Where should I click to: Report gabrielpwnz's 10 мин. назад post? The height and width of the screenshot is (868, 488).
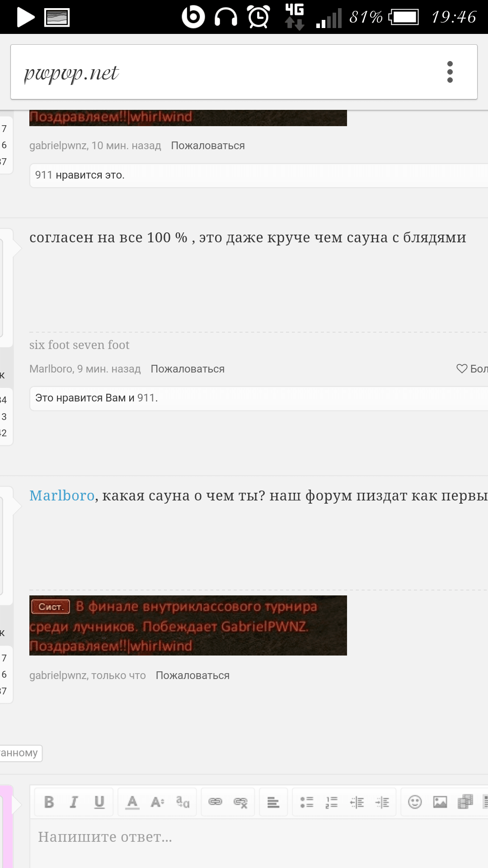point(208,146)
